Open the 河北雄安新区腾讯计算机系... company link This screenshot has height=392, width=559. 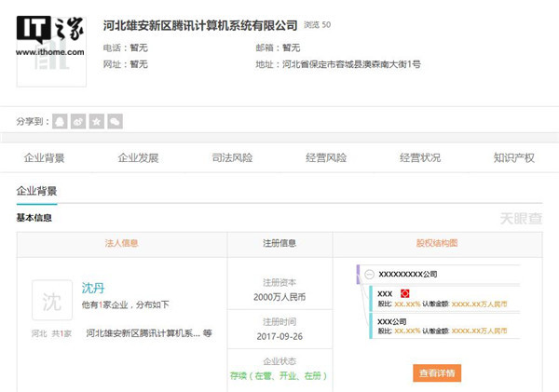coord(143,333)
